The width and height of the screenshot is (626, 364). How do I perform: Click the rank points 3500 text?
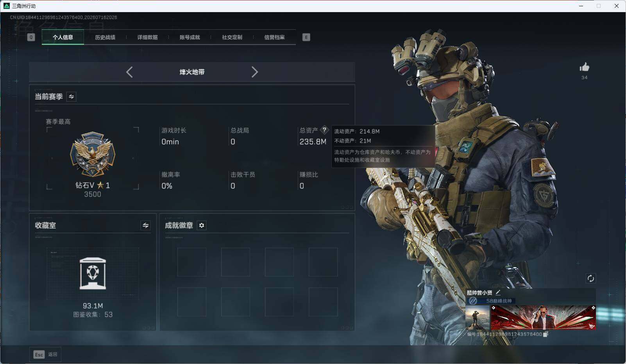click(x=93, y=194)
